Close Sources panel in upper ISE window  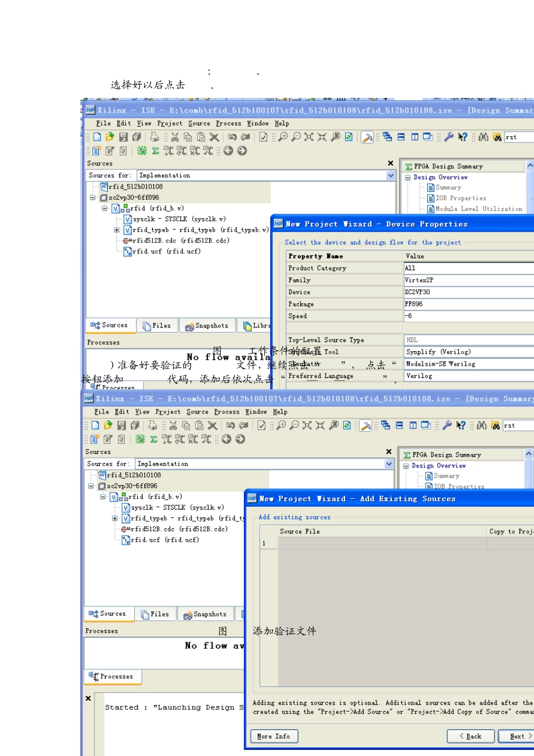(x=391, y=163)
